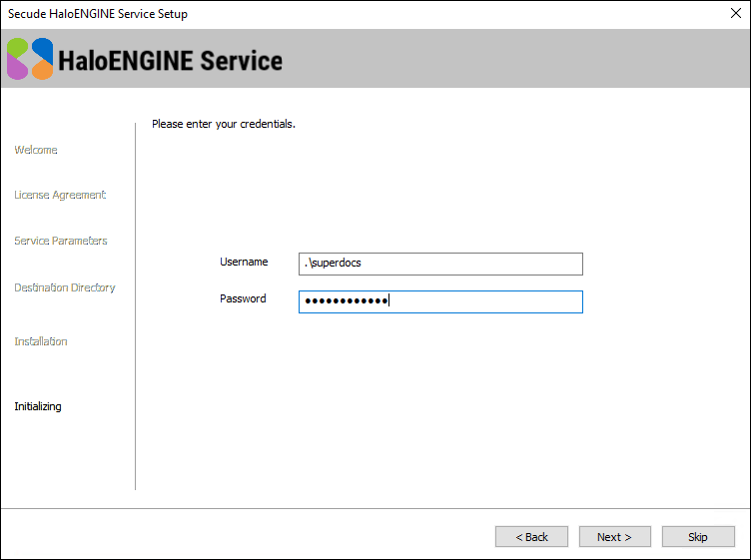Select the Destination Directory step

click(x=65, y=287)
